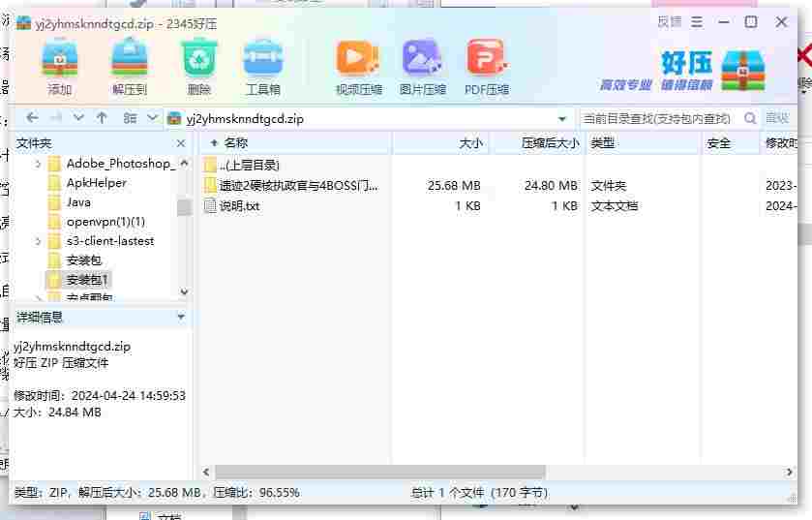Screen dimensions: 812x520
Task: Click the horizontal scrollbar right arrow
Action: pyautogui.click(x=789, y=472)
